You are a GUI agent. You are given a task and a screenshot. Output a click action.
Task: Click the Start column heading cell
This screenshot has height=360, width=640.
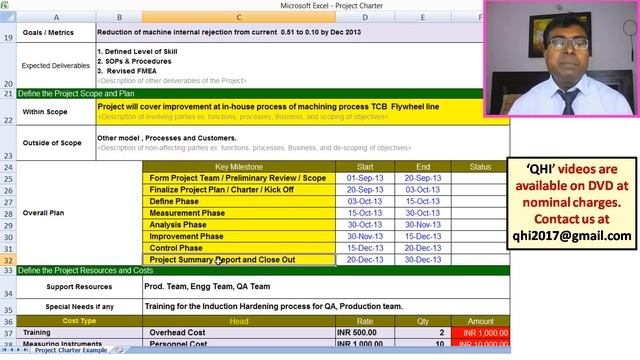tap(365, 167)
